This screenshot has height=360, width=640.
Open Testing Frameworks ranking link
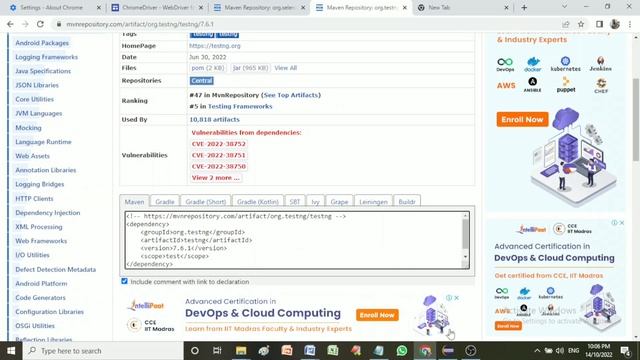(x=240, y=107)
